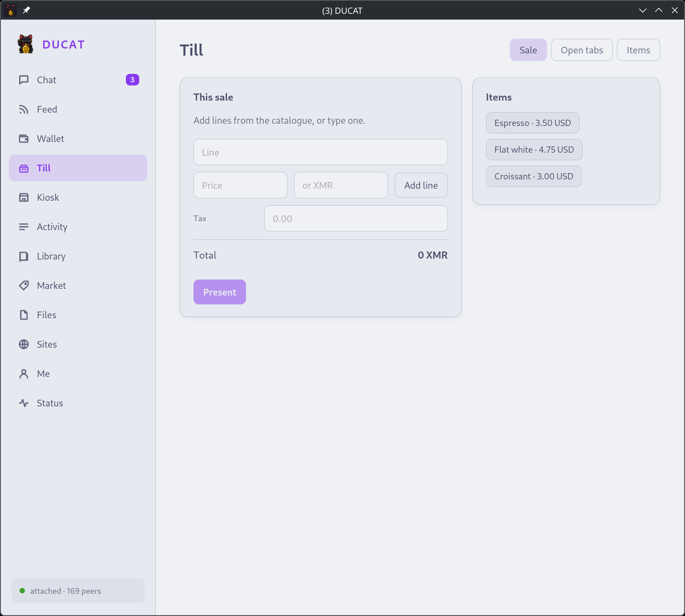This screenshot has width=685, height=616.
Task: Click the Feed RSS icon
Action: pos(24,109)
